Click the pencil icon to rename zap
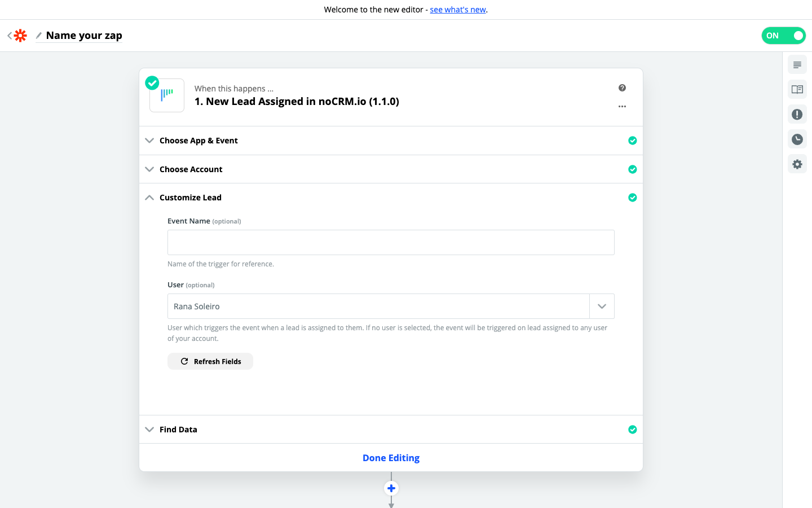This screenshot has width=812, height=508. click(x=39, y=36)
